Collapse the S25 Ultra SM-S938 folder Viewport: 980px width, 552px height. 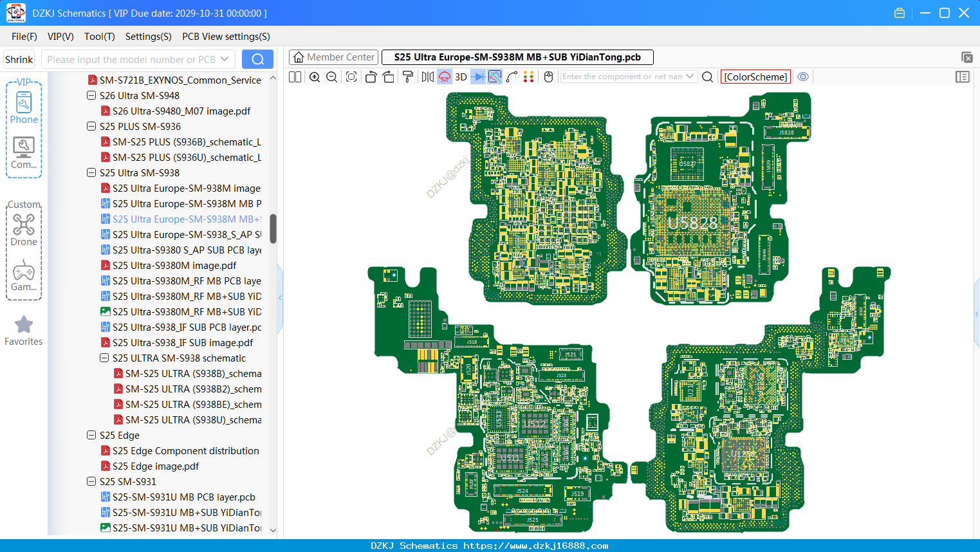(91, 172)
